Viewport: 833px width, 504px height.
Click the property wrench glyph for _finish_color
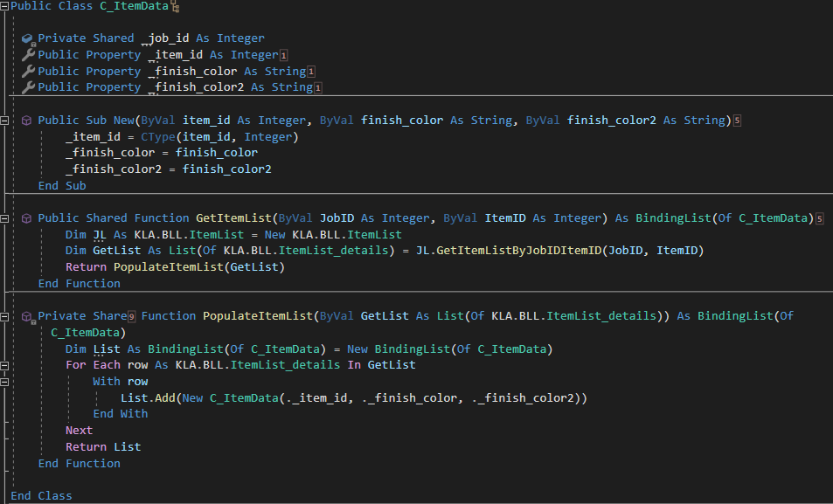click(x=29, y=71)
